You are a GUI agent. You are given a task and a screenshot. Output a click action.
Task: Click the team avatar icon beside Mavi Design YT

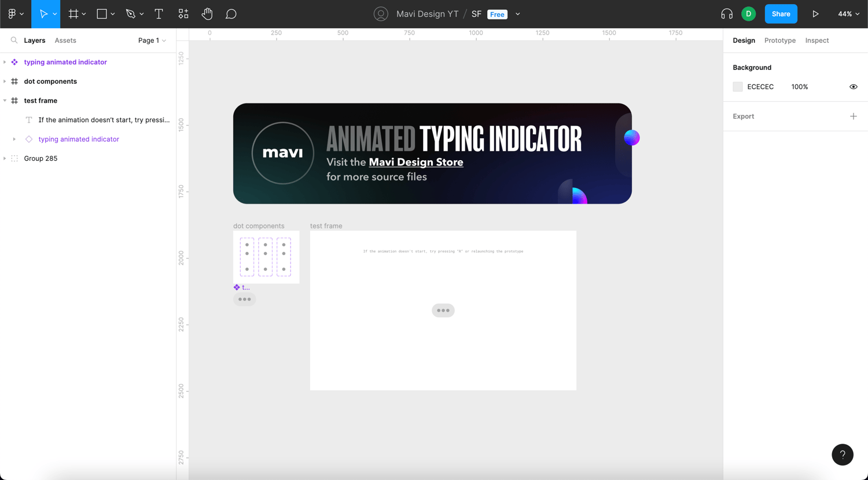pos(381,14)
